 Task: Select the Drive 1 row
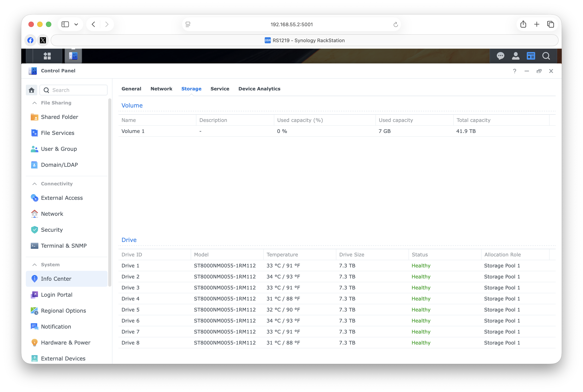click(337, 266)
